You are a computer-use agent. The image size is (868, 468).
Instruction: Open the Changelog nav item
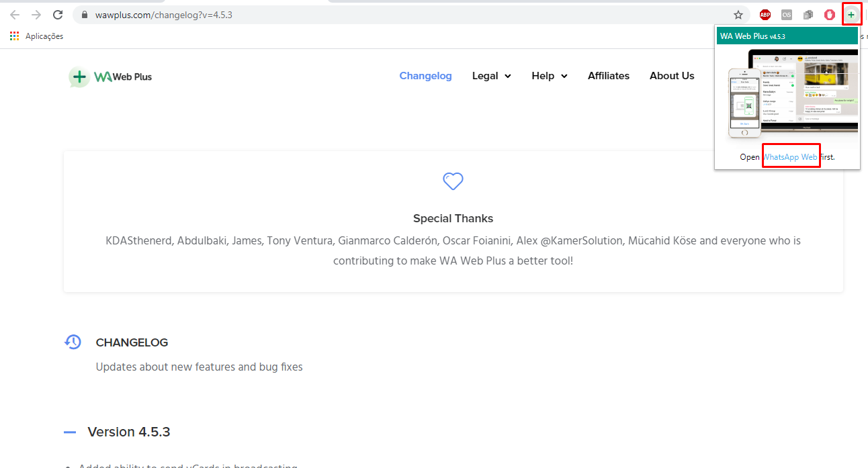(425, 76)
